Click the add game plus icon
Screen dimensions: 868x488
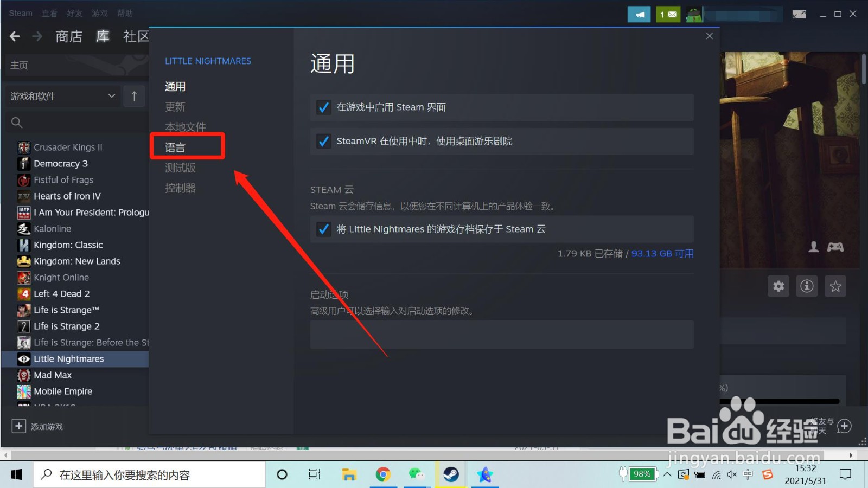point(18,426)
